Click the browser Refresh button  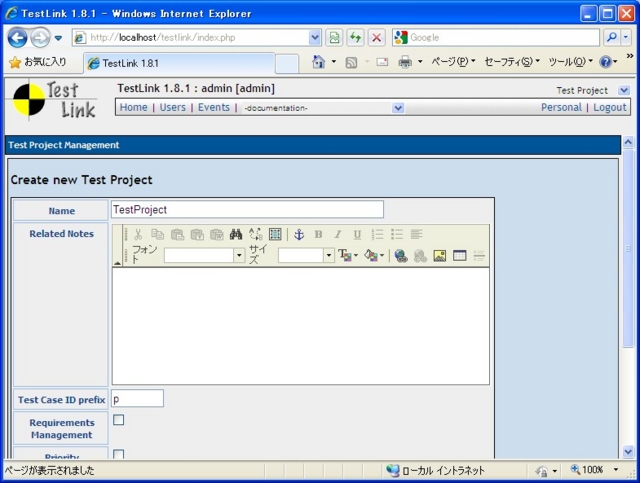tap(356, 38)
